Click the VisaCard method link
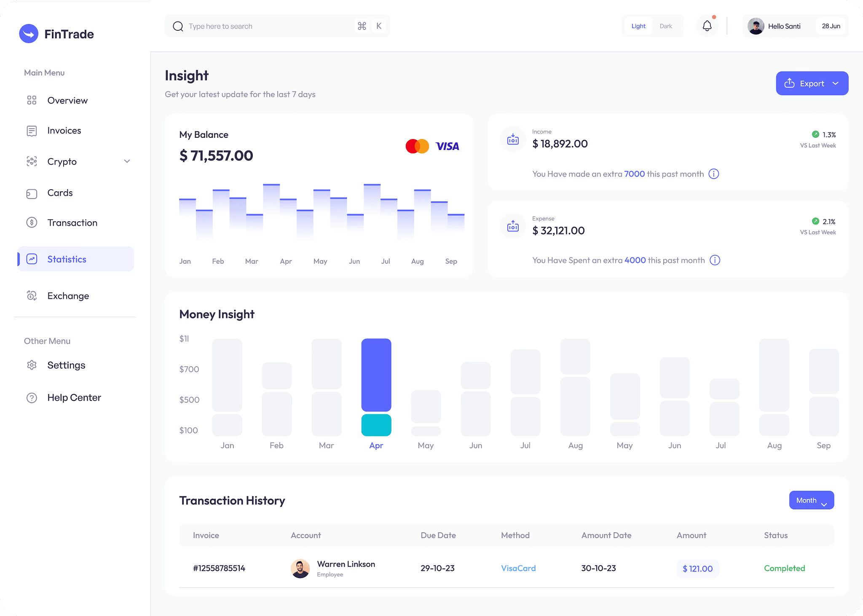The width and height of the screenshot is (863, 616). click(x=518, y=568)
